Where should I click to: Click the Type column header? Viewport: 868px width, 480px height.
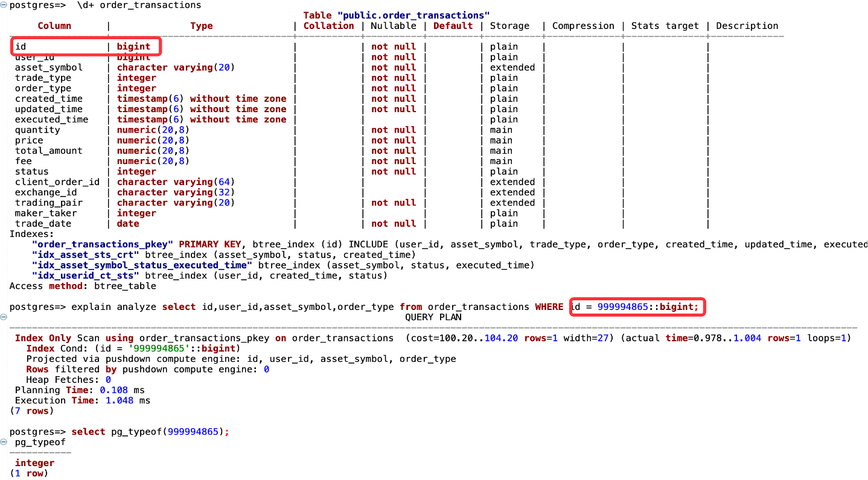tap(201, 26)
